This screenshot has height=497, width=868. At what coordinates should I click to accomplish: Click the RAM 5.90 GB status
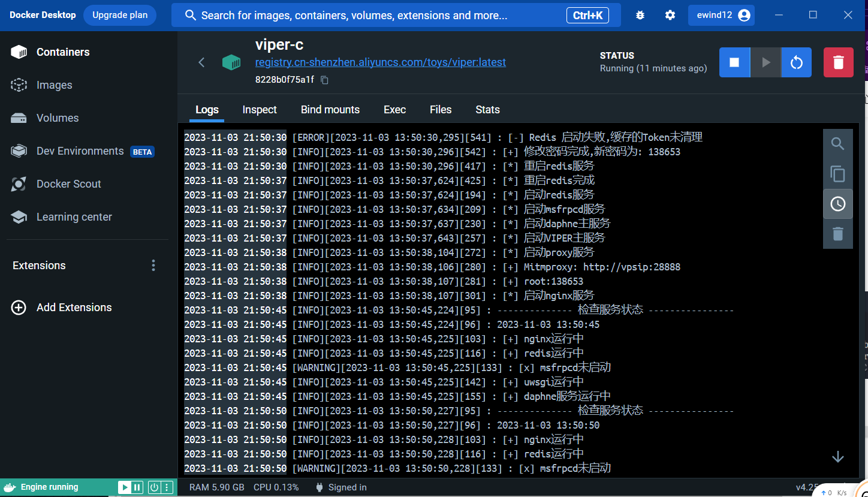click(217, 487)
